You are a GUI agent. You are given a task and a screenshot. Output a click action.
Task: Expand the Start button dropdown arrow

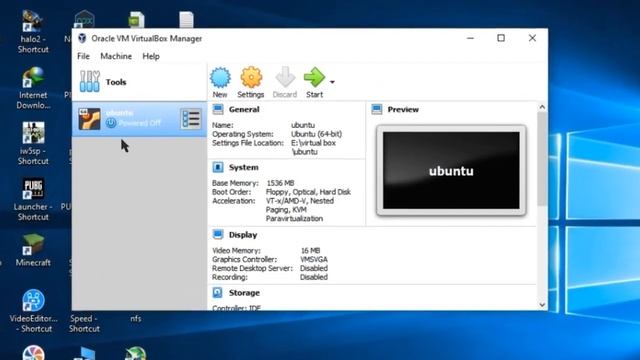click(x=332, y=82)
